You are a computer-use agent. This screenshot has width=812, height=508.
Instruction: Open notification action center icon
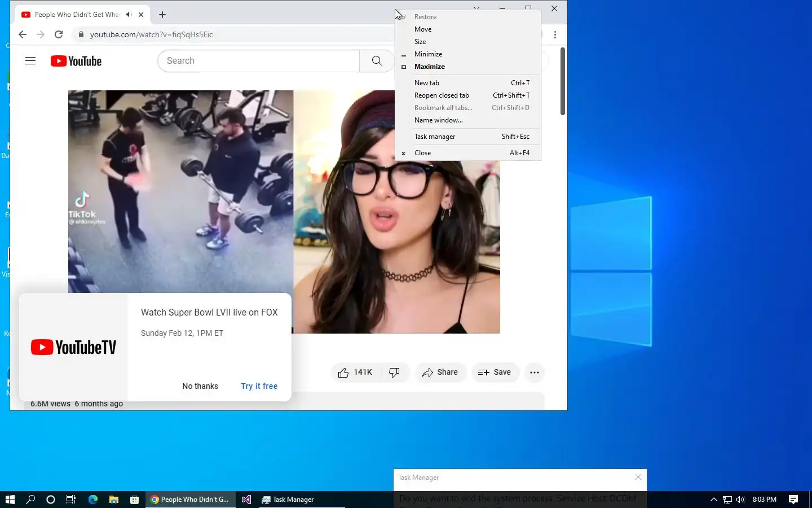coord(793,500)
